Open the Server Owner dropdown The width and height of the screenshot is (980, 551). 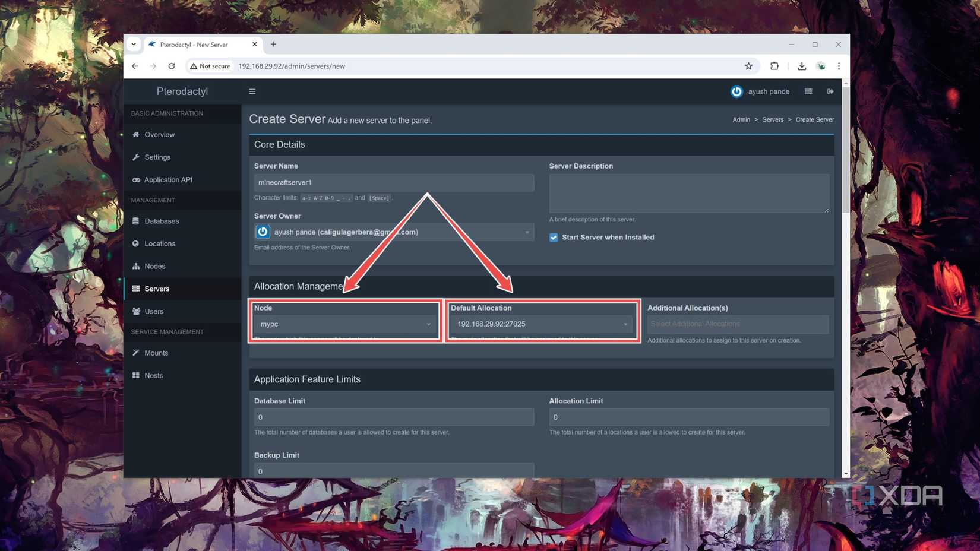[394, 232]
